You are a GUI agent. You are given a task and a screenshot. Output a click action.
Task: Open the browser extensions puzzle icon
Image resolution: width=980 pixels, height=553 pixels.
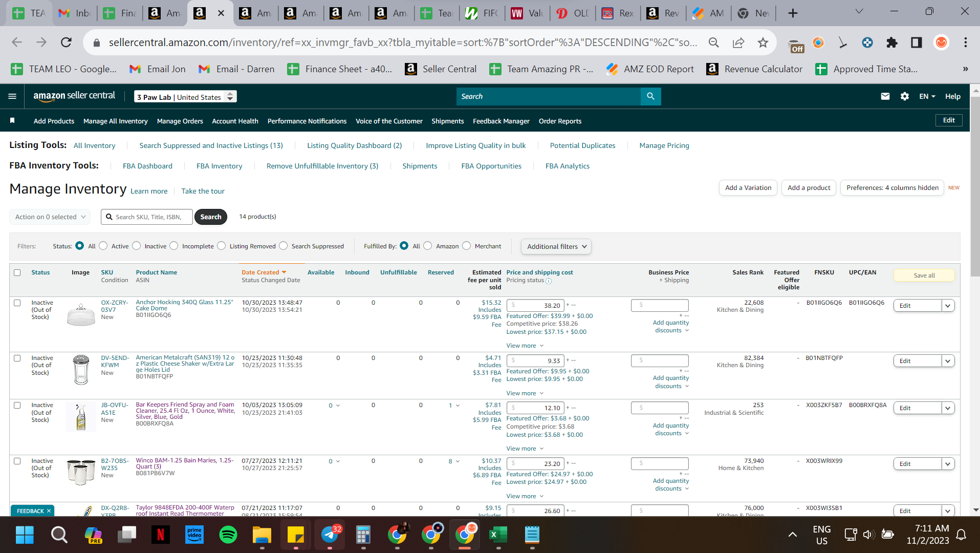[x=892, y=42]
